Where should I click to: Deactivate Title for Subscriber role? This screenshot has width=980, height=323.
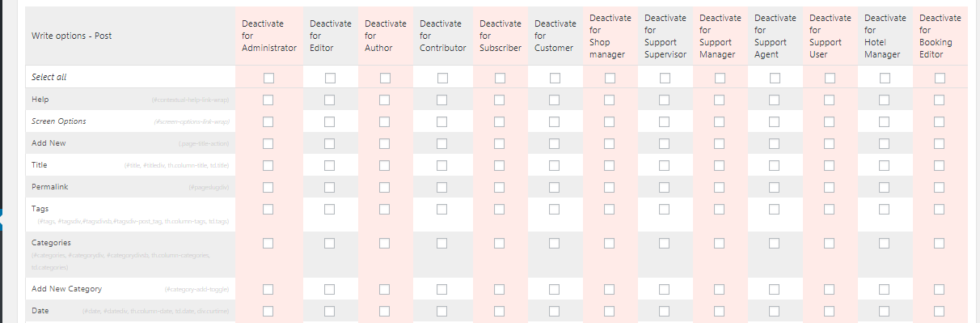(499, 165)
